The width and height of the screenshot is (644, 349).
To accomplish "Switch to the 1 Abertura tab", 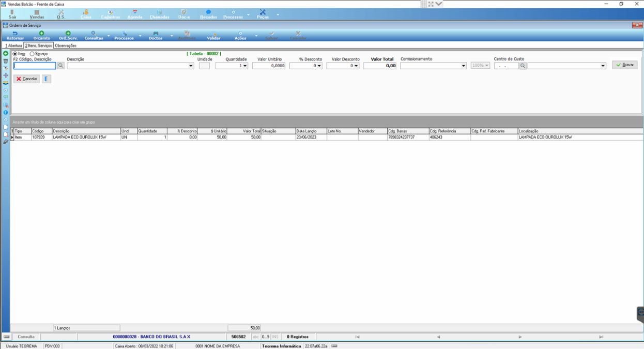I will (14, 45).
